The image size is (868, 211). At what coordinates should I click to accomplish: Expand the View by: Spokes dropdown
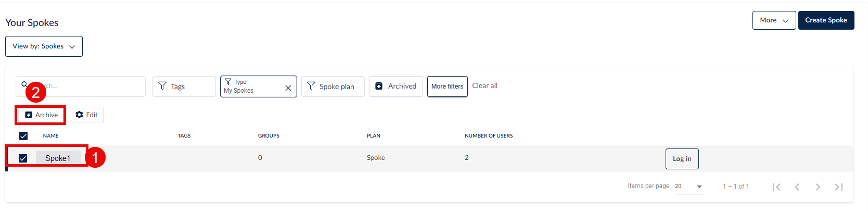click(x=44, y=46)
